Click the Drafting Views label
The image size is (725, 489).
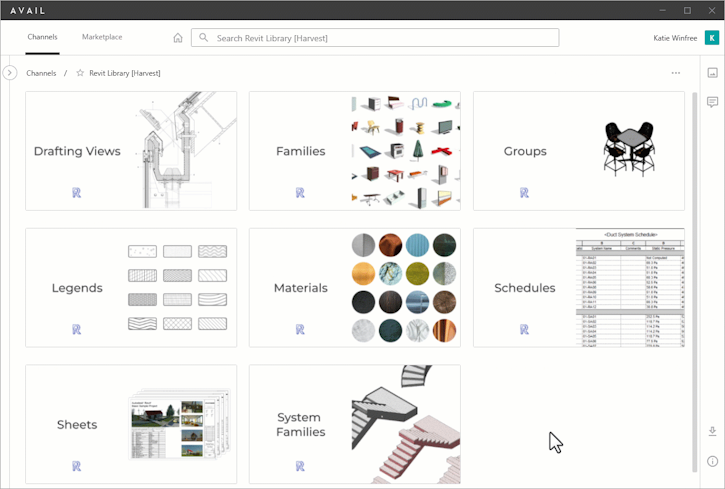77,151
